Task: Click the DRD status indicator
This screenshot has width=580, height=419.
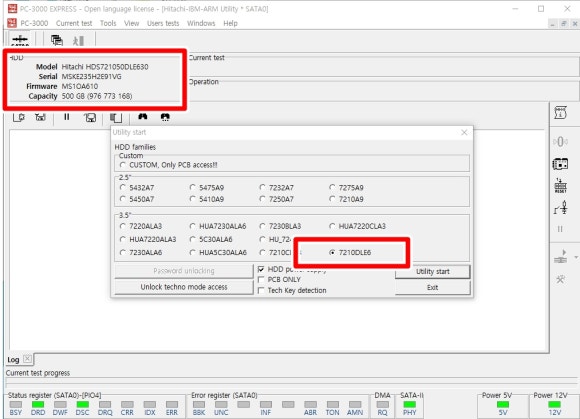Action: click(x=38, y=404)
